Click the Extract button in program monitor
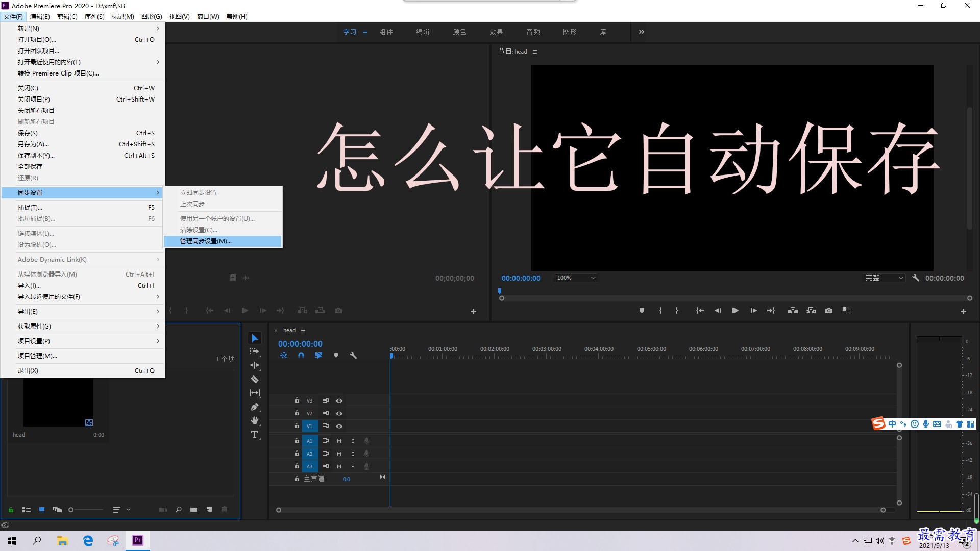This screenshot has width=980, height=551. click(x=811, y=311)
